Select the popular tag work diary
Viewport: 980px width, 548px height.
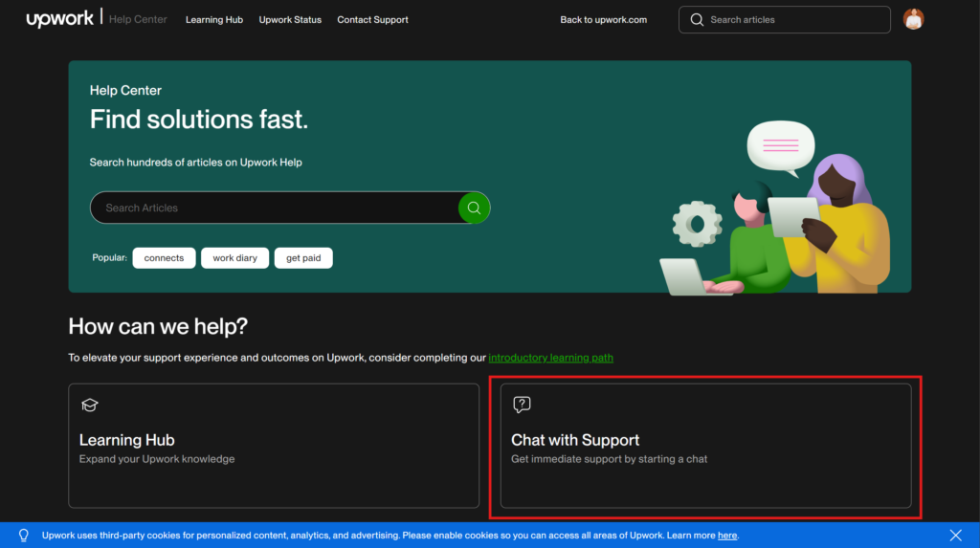235,258
